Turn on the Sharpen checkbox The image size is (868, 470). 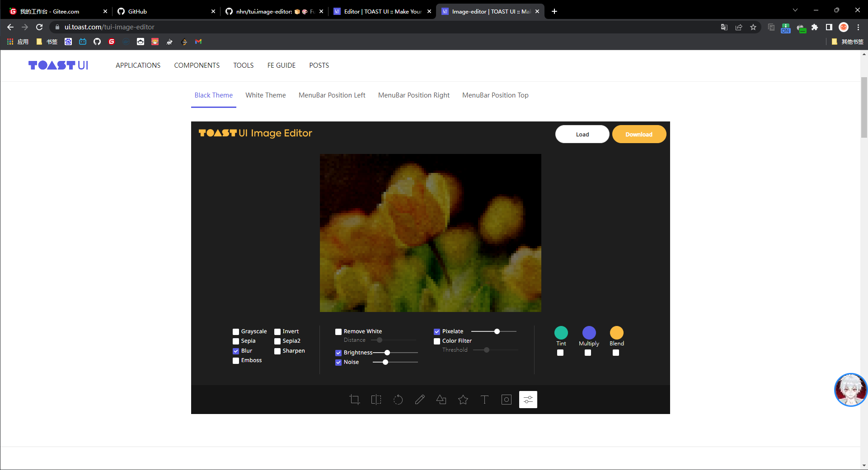click(x=277, y=351)
